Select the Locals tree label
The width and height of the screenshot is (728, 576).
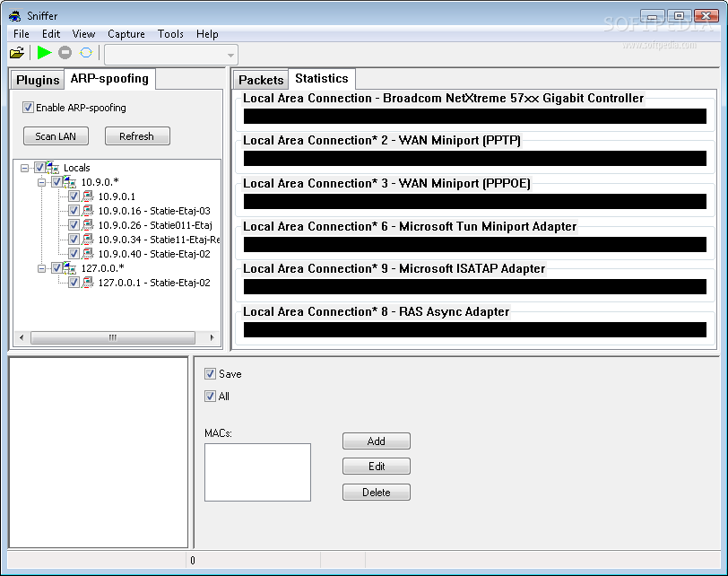click(x=76, y=168)
